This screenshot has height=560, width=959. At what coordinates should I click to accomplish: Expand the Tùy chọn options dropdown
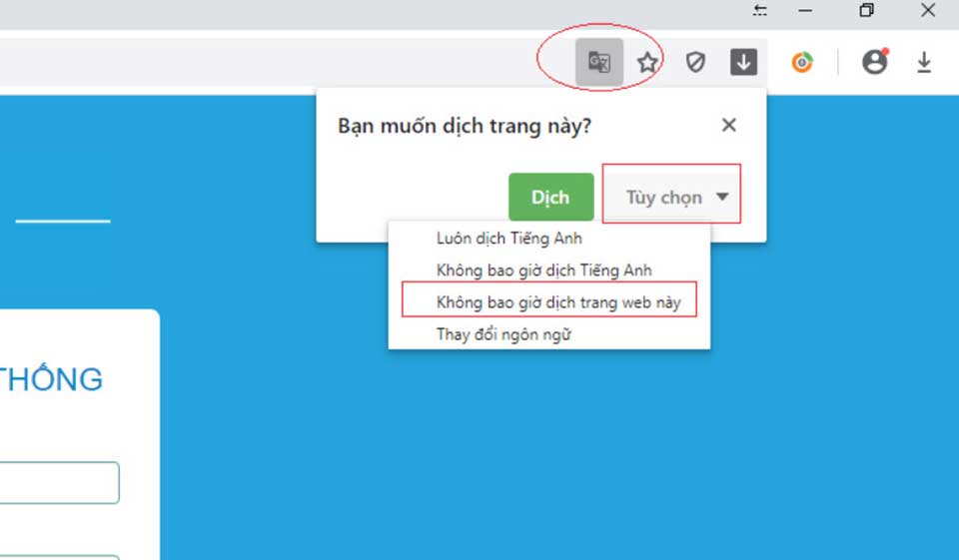tap(671, 197)
